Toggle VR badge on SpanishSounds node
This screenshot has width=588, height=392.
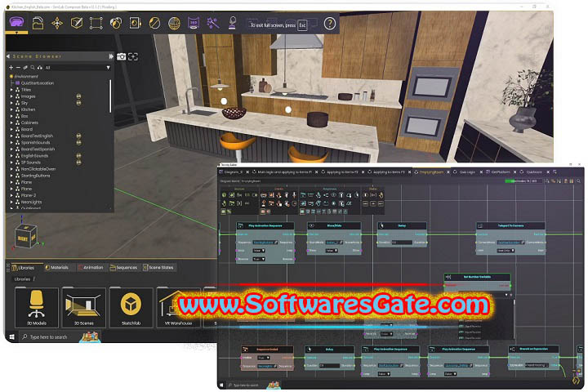coord(78,143)
